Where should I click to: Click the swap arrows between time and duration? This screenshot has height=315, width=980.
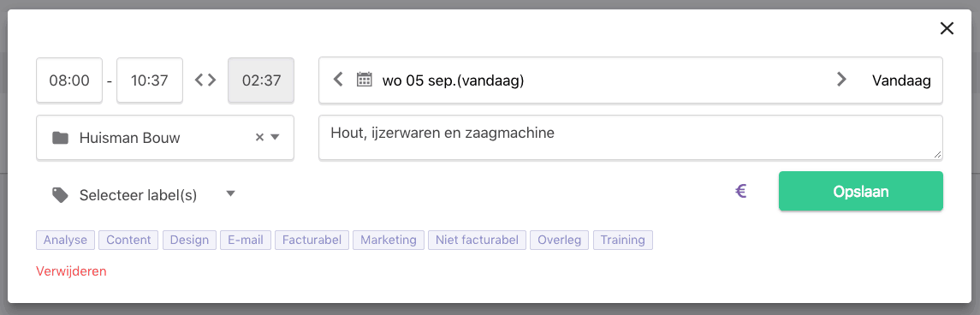point(205,80)
